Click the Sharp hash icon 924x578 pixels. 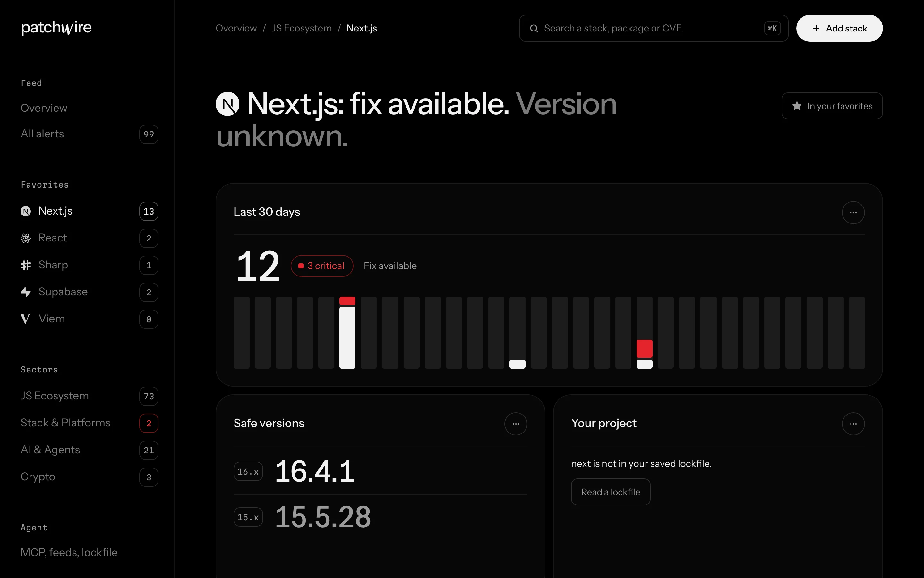[x=26, y=265]
